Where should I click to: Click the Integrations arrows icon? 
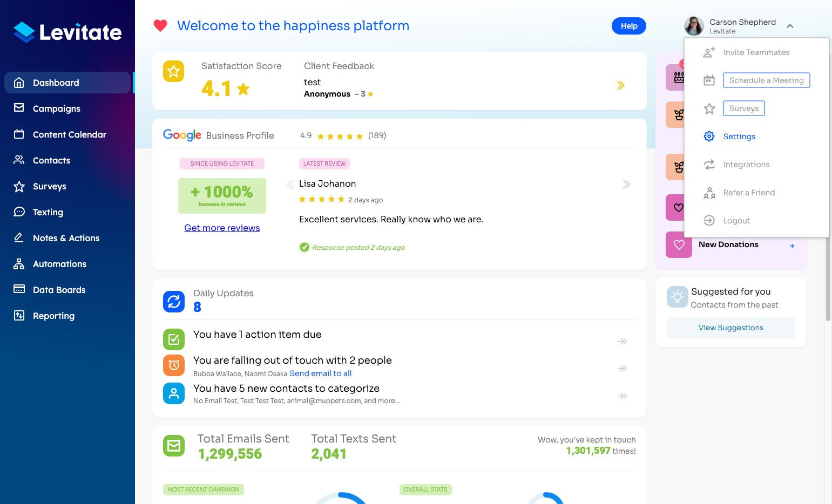[x=709, y=165]
